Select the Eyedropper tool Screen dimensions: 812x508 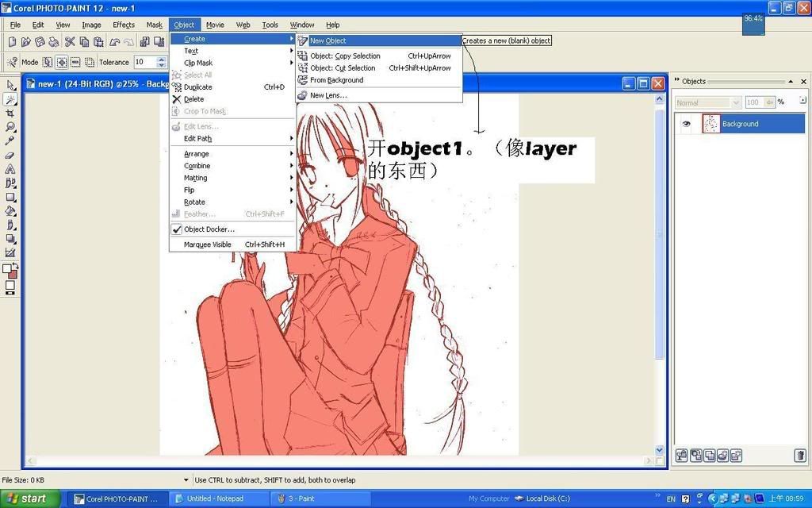(x=10, y=141)
